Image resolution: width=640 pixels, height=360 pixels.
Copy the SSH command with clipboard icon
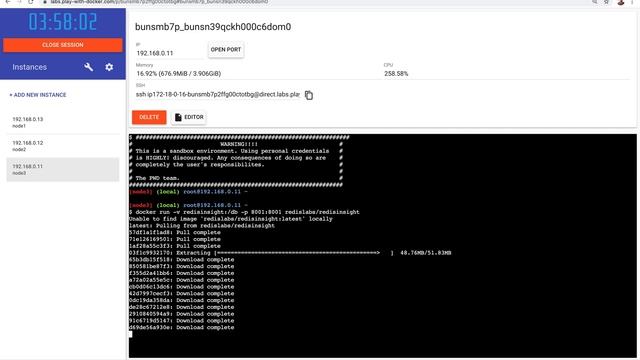309,95
